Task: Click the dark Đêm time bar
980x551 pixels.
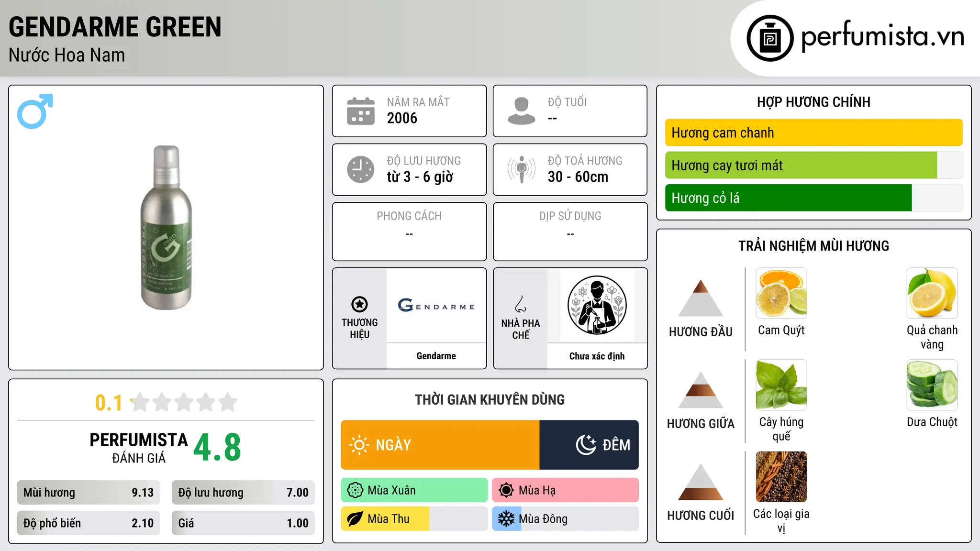Action: point(589,445)
